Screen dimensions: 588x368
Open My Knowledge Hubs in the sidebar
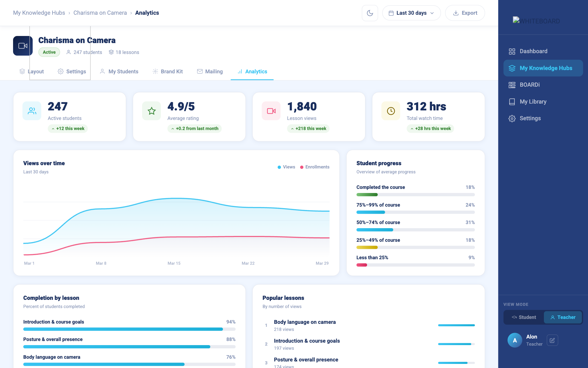(543, 68)
